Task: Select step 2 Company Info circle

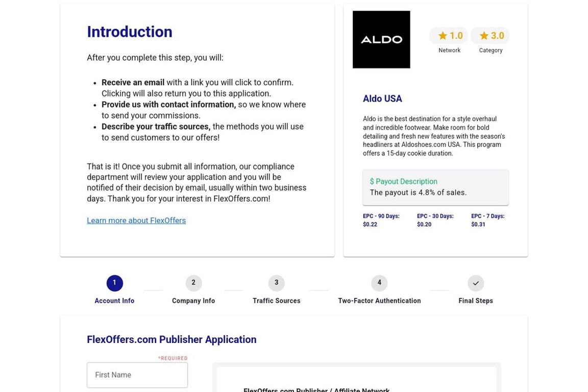Action: (193, 283)
